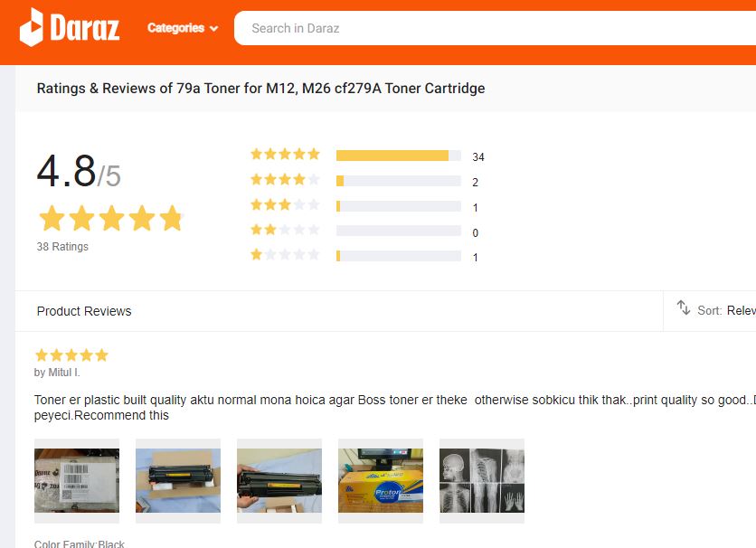Image resolution: width=756 pixels, height=548 pixels.
Task: Click the 2-star rating row stars
Action: click(285, 231)
